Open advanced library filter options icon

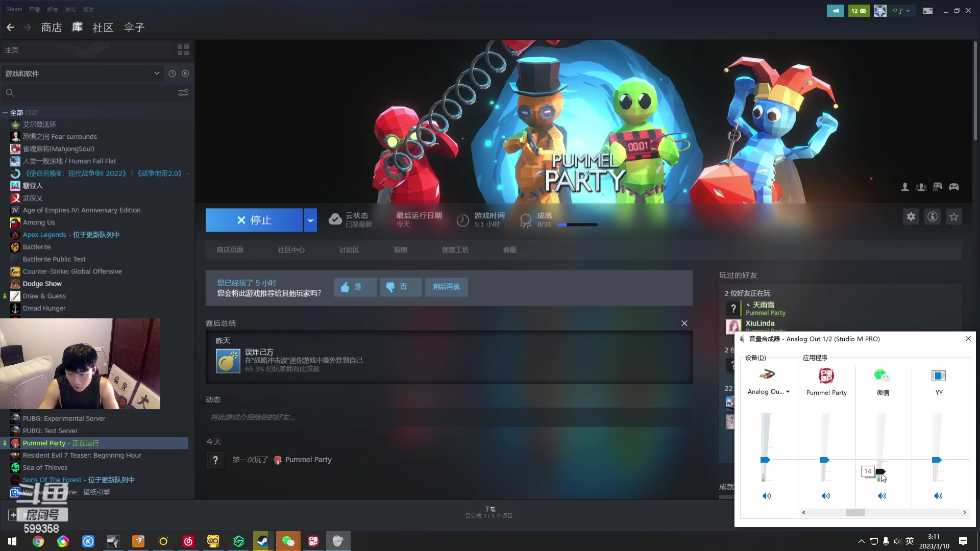pos(183,93)
